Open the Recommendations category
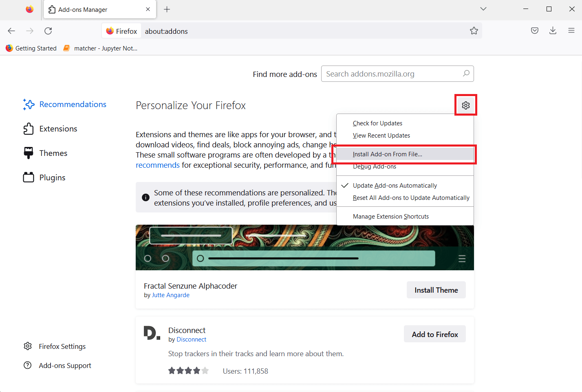Screen dimensions: 582x392 coord(65,104)
